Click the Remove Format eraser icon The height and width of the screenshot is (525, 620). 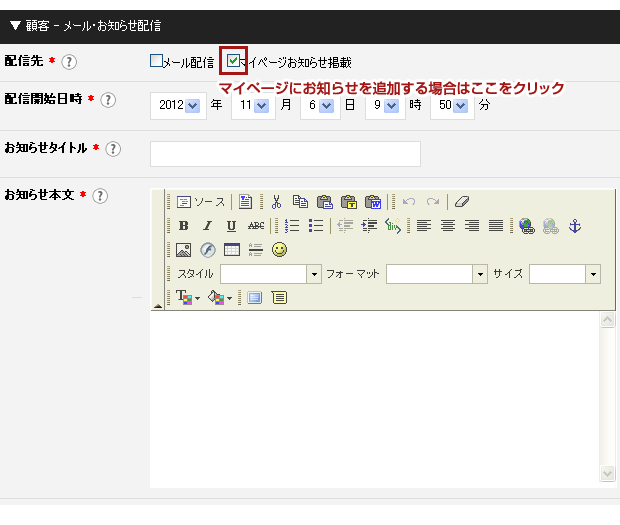tap(461, 202)
